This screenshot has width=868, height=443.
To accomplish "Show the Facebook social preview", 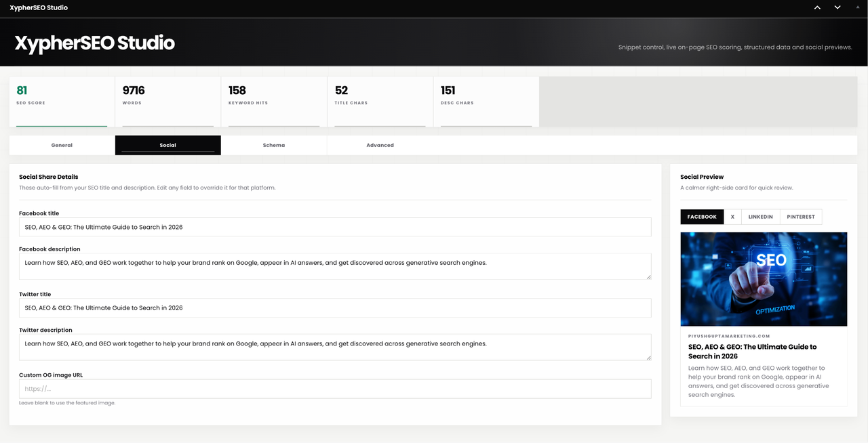I will tap(702, 217).
